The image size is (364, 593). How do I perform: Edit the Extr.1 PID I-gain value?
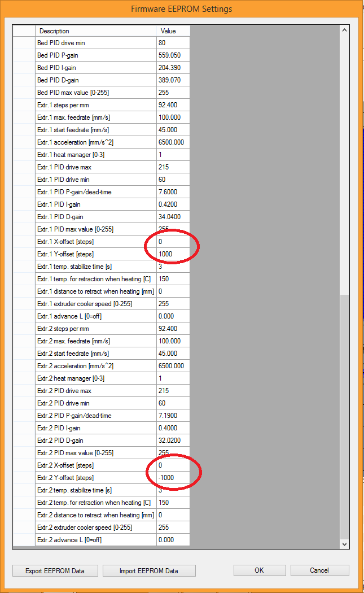[173, 204]
